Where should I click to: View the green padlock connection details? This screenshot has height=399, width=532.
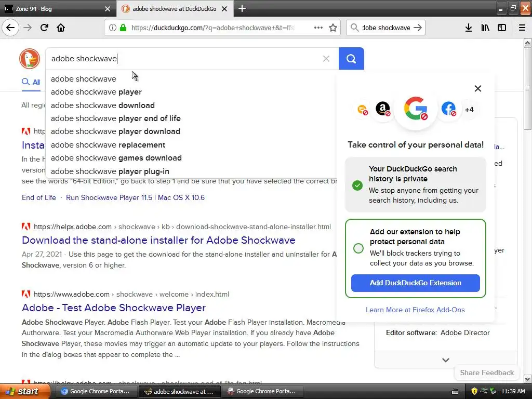tap(123, 28)
